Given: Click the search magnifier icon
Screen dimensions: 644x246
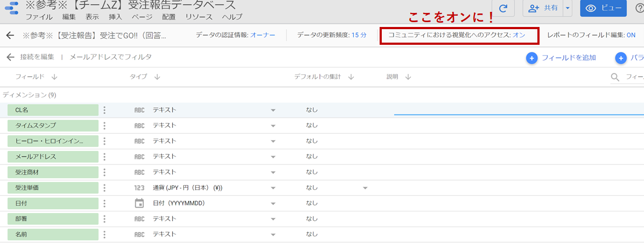Looking at the screenshot, I should [615, 77].
